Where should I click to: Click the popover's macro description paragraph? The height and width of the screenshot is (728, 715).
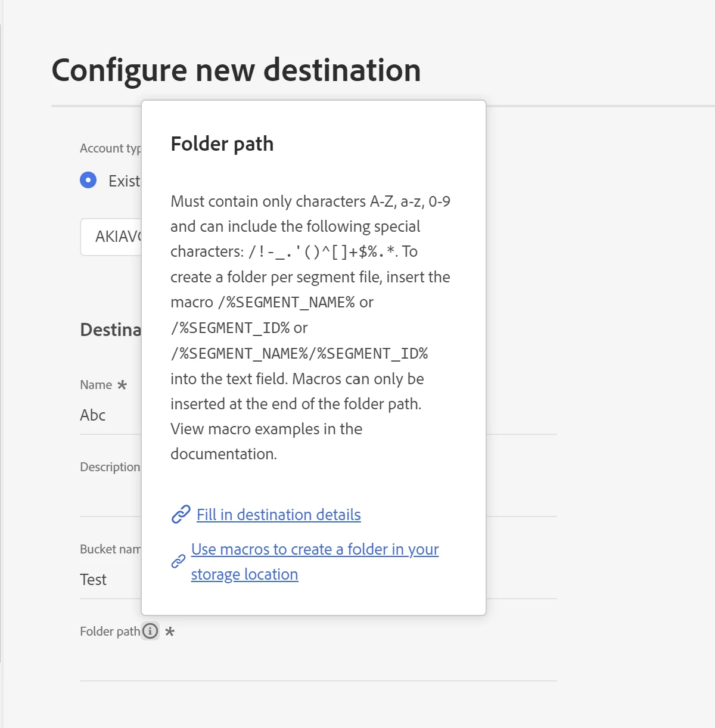click(x=310, y=328)
